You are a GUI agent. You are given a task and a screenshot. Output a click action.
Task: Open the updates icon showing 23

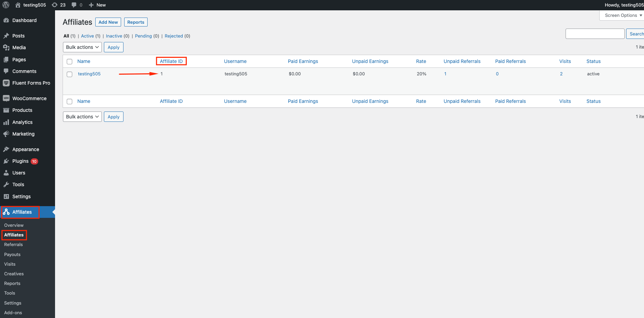point(55,5)
